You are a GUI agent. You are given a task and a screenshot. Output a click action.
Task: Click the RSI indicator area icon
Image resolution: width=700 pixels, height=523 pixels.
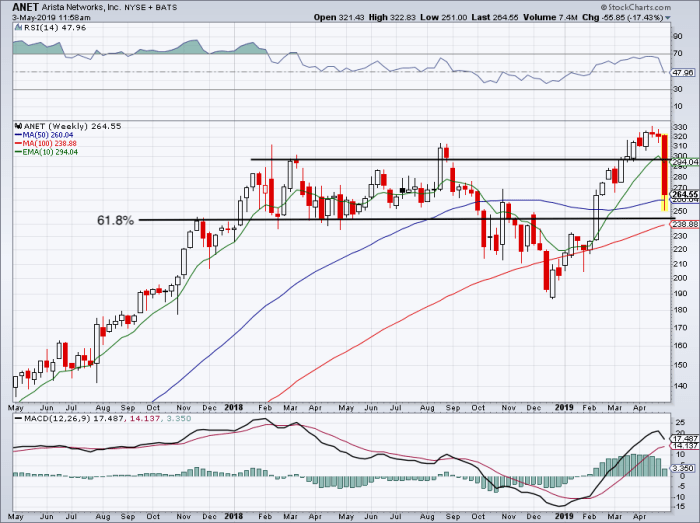18,28
